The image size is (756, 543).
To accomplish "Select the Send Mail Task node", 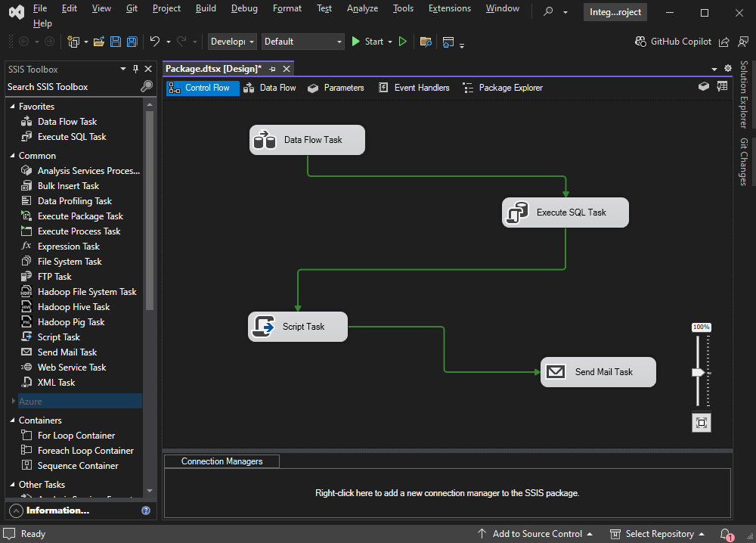I will [598, 372].
